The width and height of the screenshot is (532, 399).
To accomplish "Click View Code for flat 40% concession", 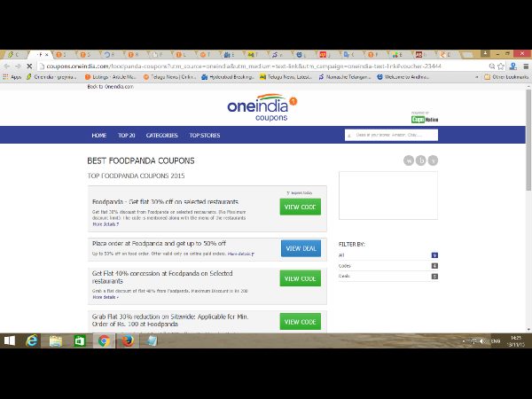I will pos(301,278).
